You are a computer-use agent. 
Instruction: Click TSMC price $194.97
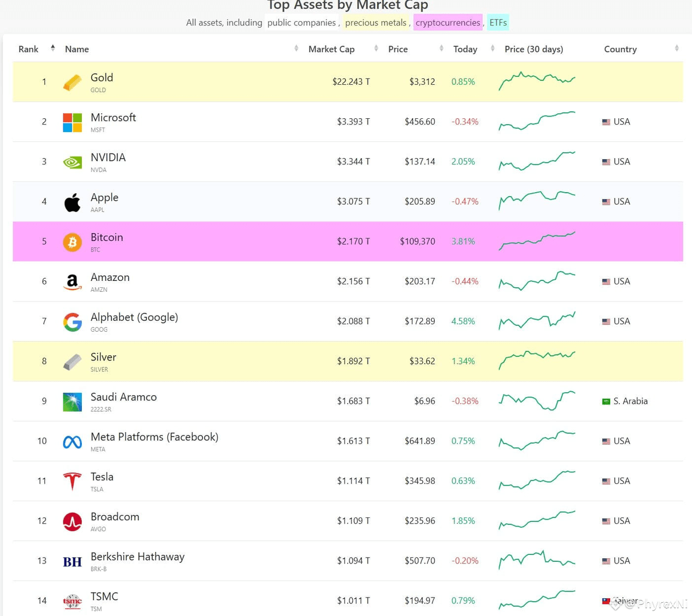point(420,600)
